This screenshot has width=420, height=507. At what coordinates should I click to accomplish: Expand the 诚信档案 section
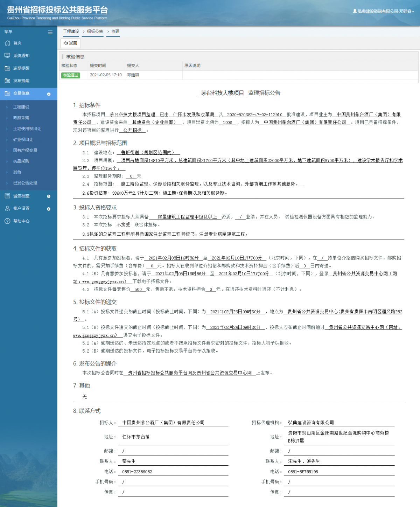point(48,196)
